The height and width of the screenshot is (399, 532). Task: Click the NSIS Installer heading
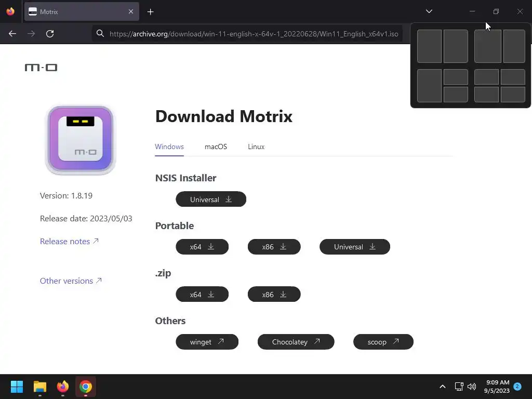point(185,178)
